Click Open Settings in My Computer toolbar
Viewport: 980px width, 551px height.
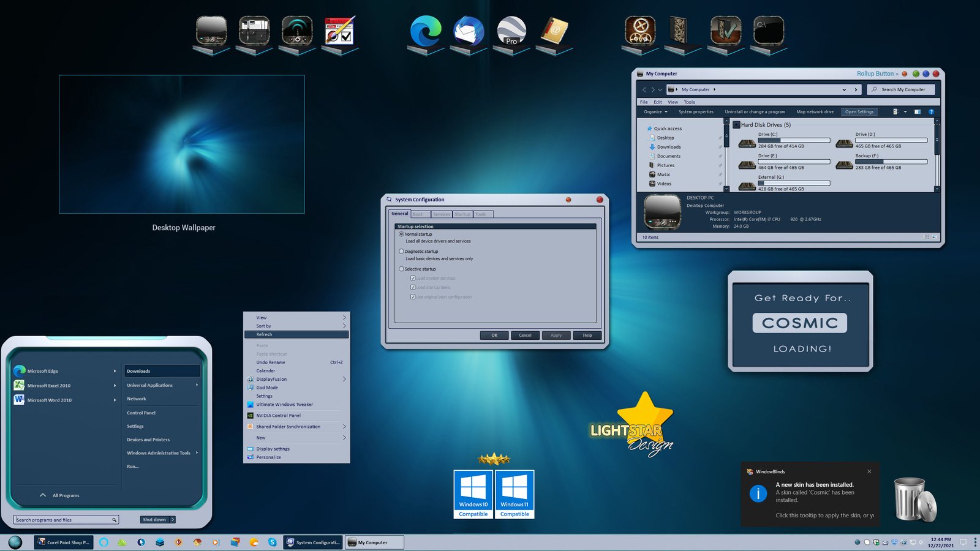point(859,111)
